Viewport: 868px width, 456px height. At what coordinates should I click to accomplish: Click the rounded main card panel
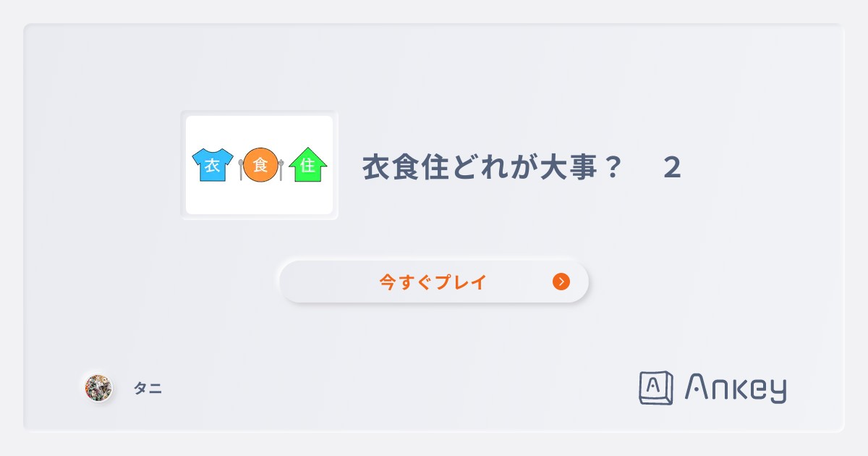click(434, 340)
